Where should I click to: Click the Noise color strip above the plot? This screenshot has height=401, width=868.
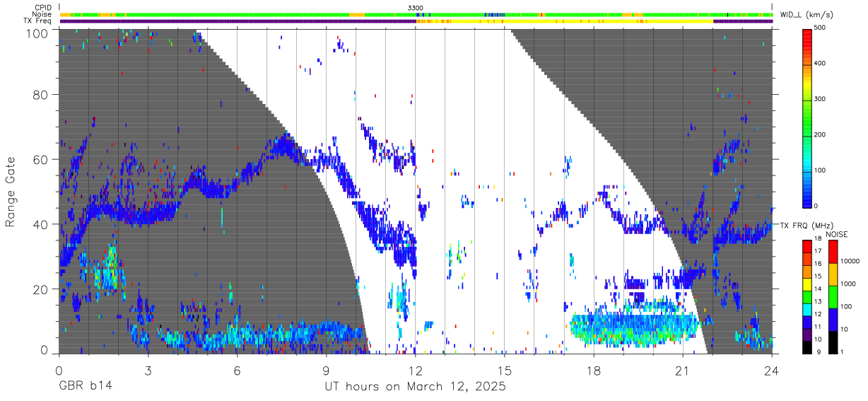[x=416, y=14]
